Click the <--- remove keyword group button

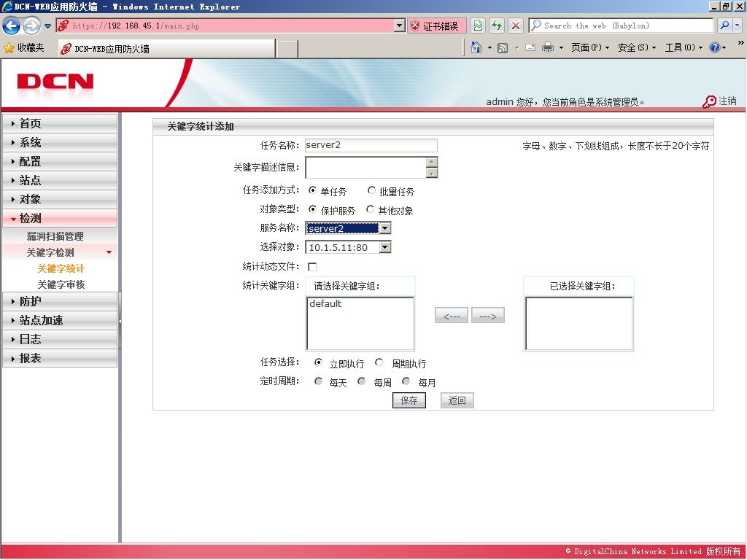click(x=451, y=316)
